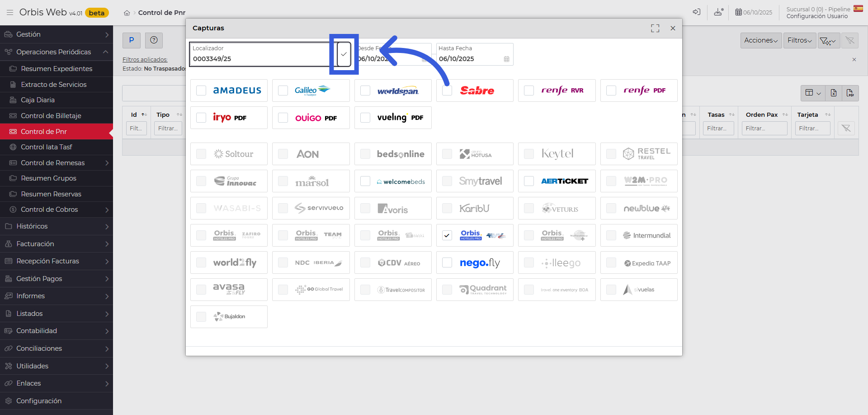Remove applied filters with the small x

coord(854,60)
